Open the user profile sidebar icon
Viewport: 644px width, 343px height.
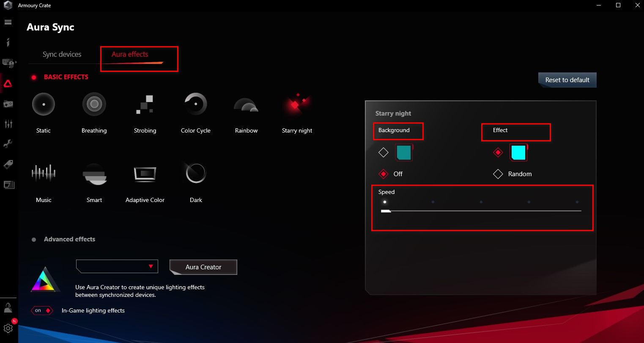8,308
